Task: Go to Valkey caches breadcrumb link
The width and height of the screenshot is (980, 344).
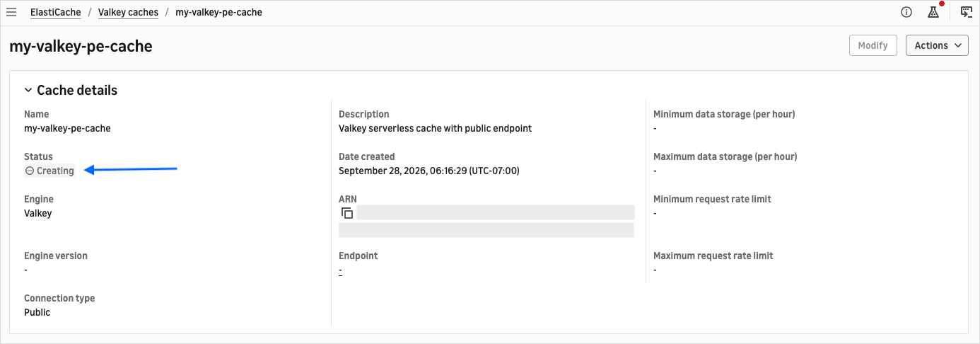Action: click(128, 12)
